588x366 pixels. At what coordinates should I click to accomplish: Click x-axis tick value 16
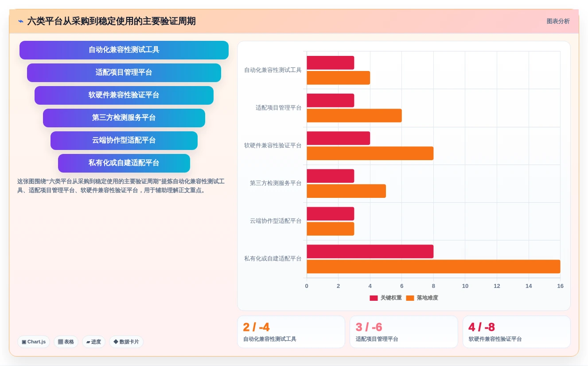[560, 286]
